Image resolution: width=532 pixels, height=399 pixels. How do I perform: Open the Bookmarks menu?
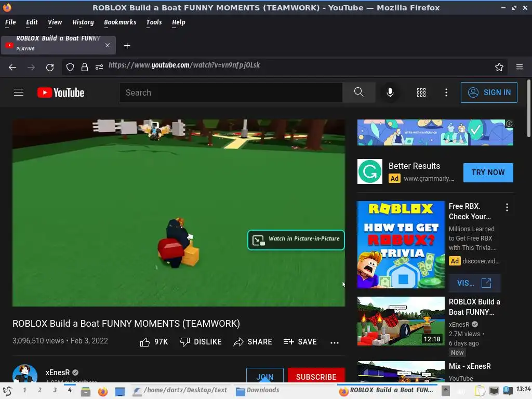(120, 22)
